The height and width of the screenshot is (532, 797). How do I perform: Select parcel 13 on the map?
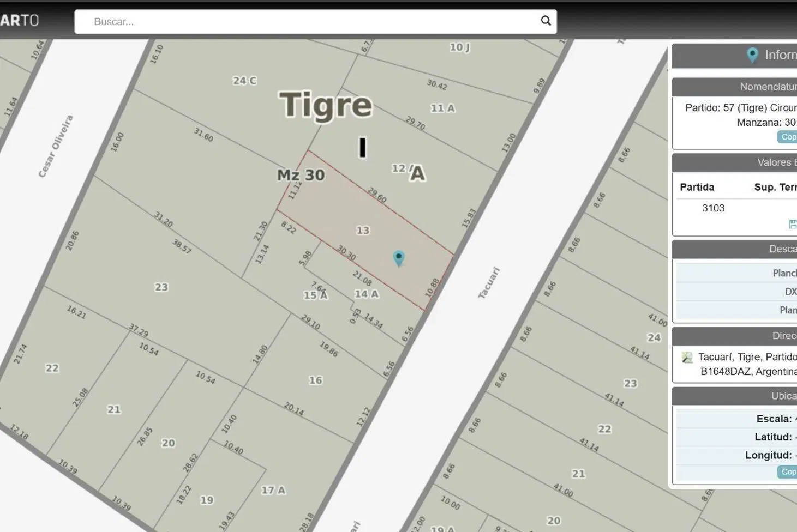363,230
